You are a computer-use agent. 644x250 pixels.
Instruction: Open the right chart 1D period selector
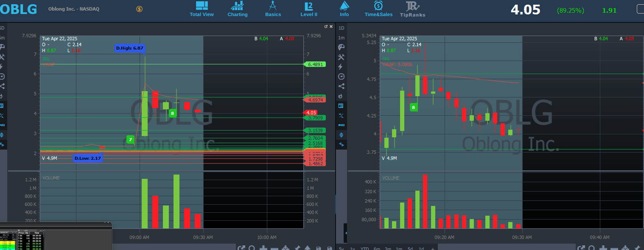341,28
